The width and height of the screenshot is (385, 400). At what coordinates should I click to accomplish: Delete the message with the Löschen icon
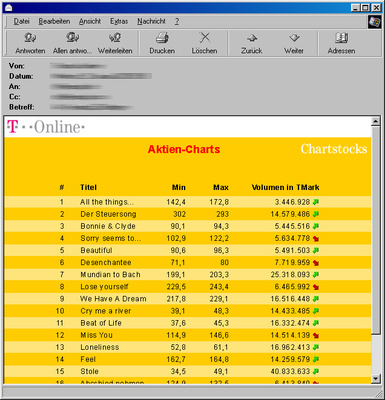[204, 37]
